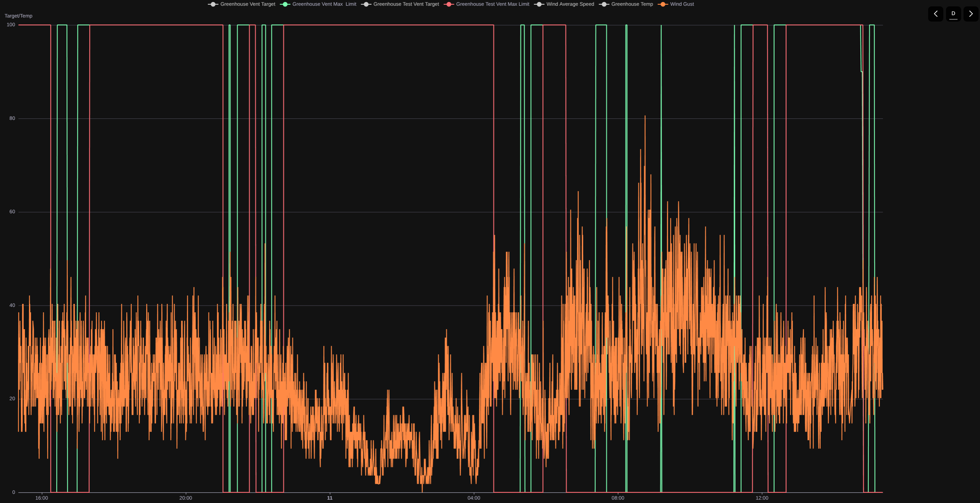Image resolution: width=980 pixels, height=503 pixels.
Task: Enable Greenhouse Test Vent Target legend entry
Action: pyautogui.click(x=405, y=4)
